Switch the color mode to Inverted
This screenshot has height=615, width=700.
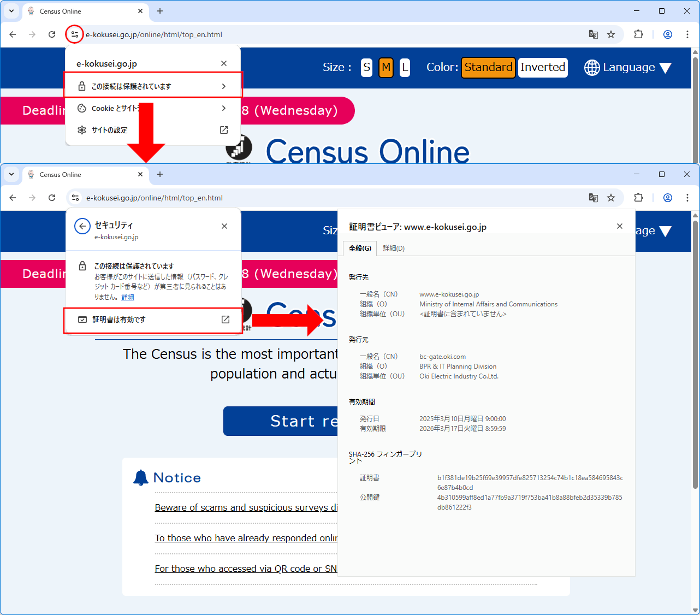(x=542, y=68)
